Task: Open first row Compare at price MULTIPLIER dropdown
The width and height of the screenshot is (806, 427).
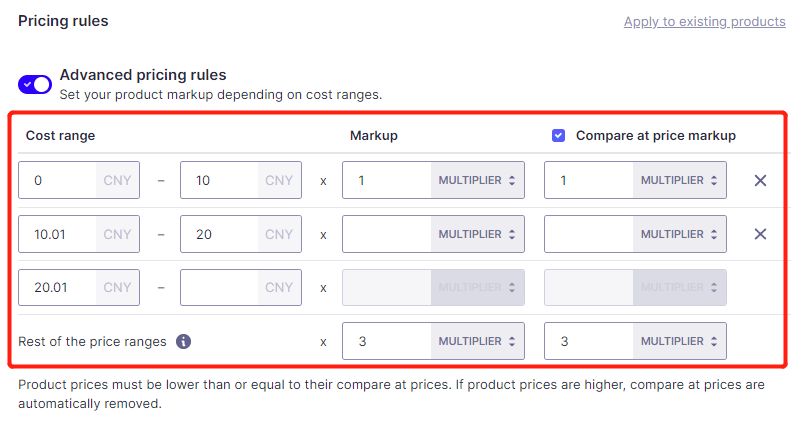Action: pos(679,180)
